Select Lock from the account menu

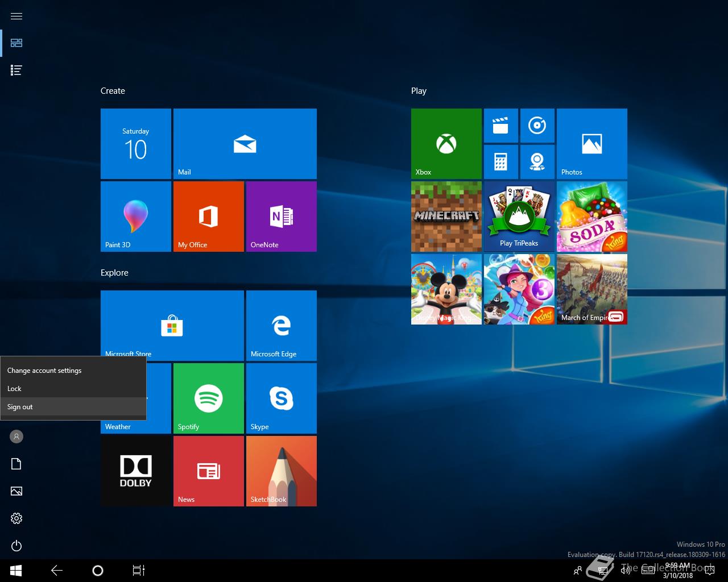[73, 389]
